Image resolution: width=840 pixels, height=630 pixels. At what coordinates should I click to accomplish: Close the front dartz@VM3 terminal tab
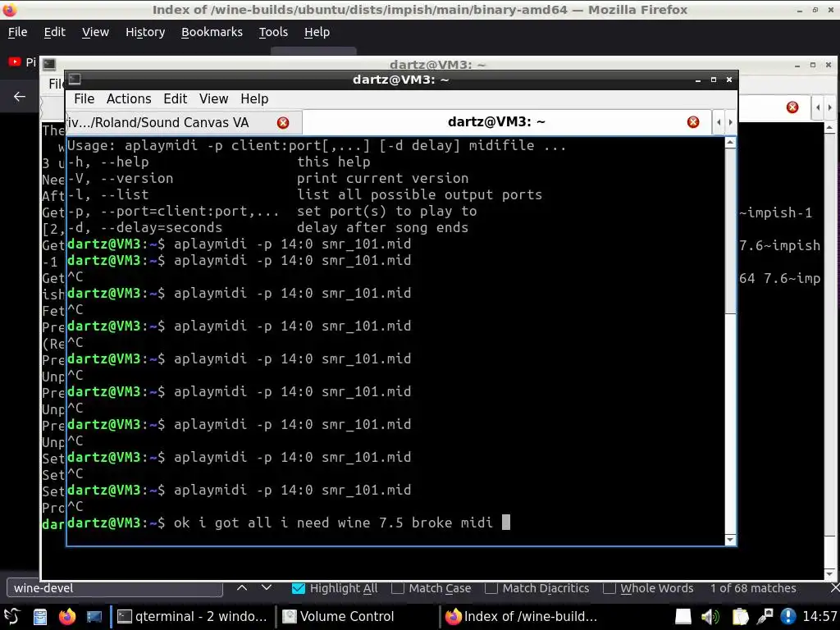point(692,122)
